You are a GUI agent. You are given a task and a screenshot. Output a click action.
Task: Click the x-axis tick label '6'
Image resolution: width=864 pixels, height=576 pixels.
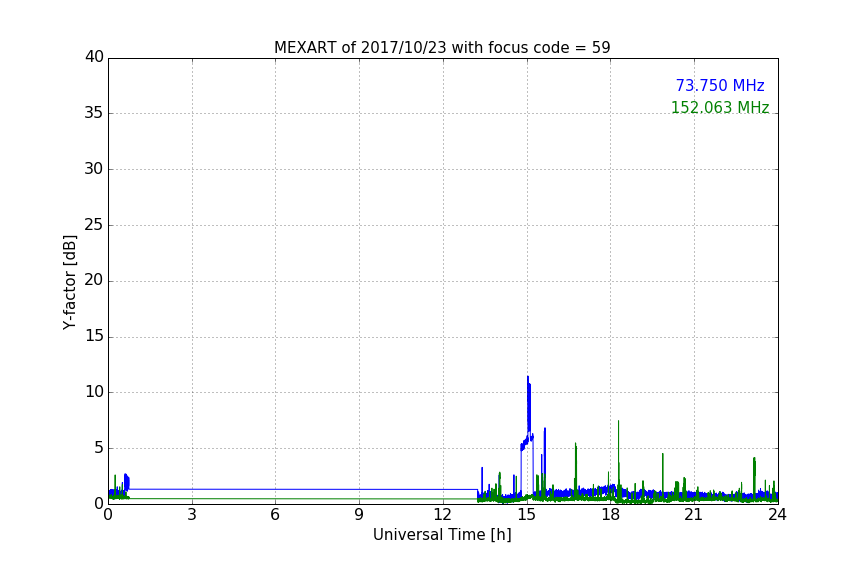coord(275,515)
